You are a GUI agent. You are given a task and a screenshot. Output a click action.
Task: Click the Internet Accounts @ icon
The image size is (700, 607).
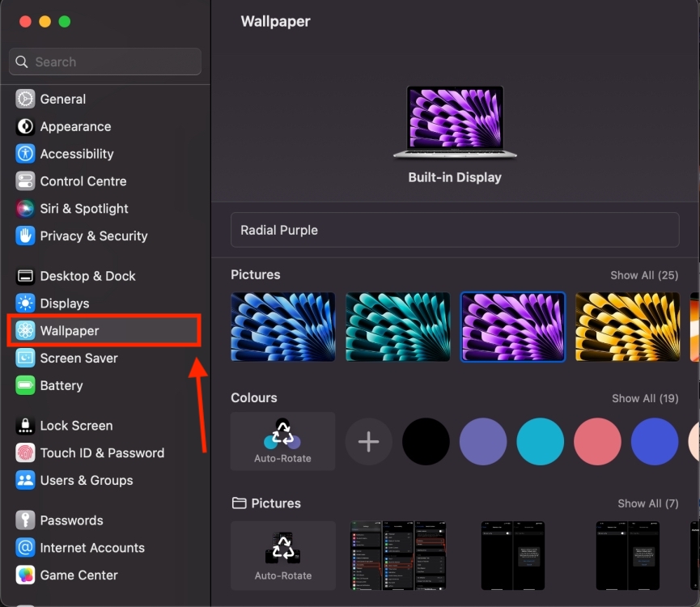pos(25,548)
